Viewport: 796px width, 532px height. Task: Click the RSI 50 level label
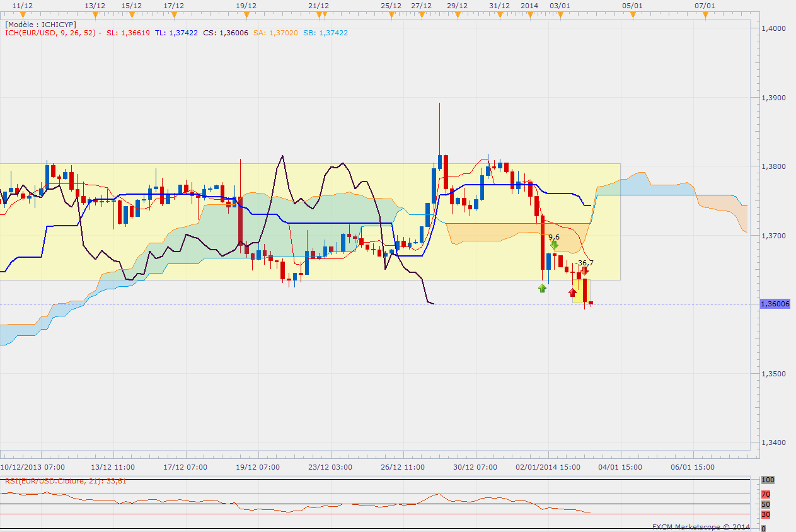[x=766, y=505]
